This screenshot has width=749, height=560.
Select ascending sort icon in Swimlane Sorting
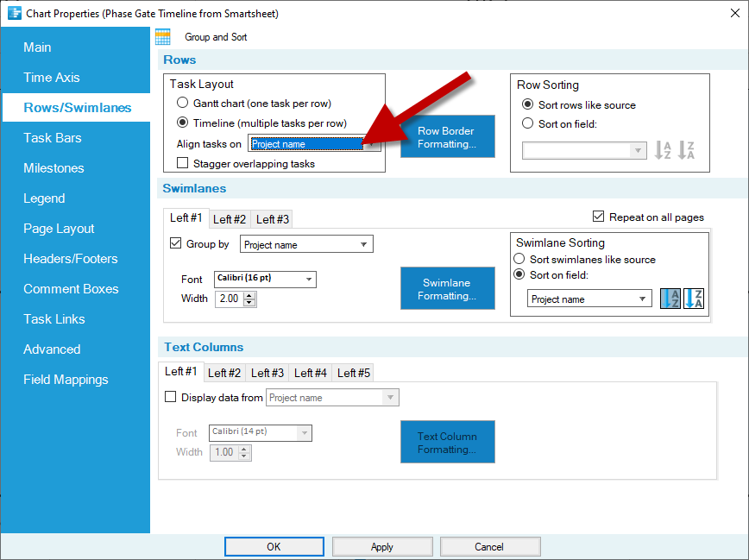point(670,298)
